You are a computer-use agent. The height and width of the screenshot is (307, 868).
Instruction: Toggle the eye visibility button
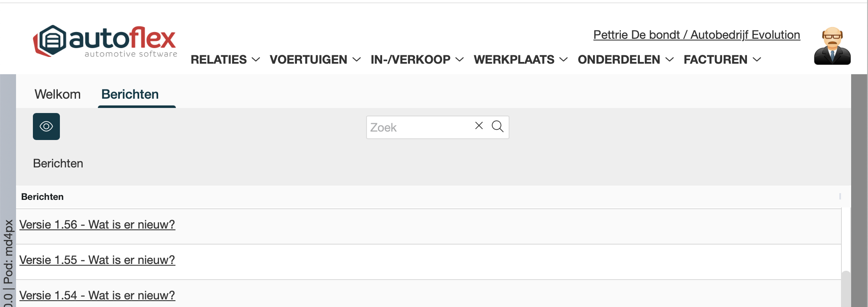[46, 127]
